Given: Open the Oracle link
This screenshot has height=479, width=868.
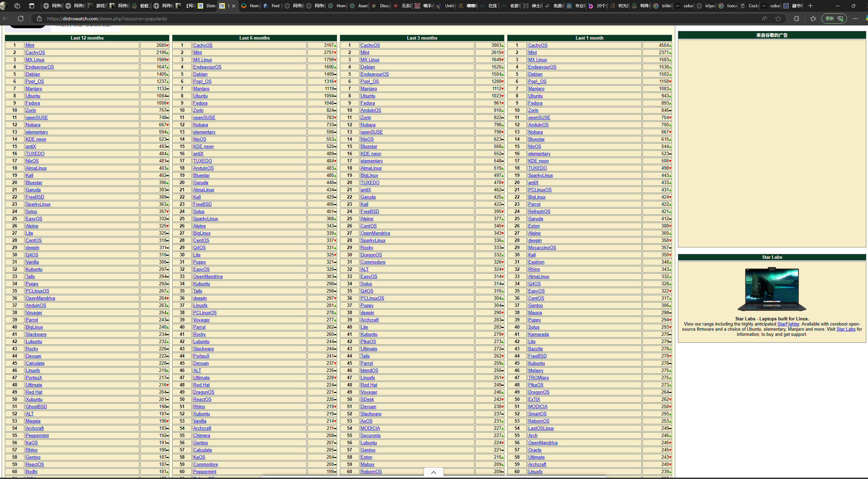Looking at the screenshot, I should (535, 450).
